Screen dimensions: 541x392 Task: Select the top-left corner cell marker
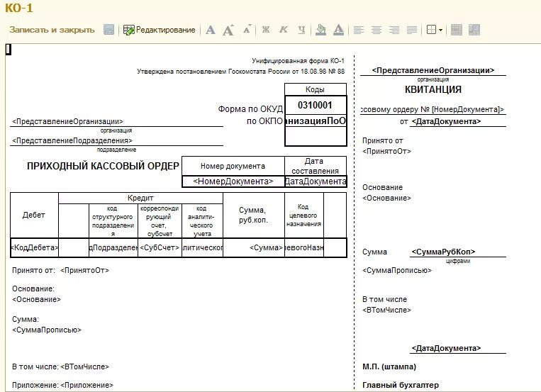pos(9,50)
